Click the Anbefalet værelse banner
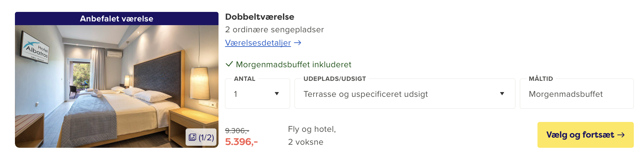This screenshot has width=644, height=159. click(116, 19)
